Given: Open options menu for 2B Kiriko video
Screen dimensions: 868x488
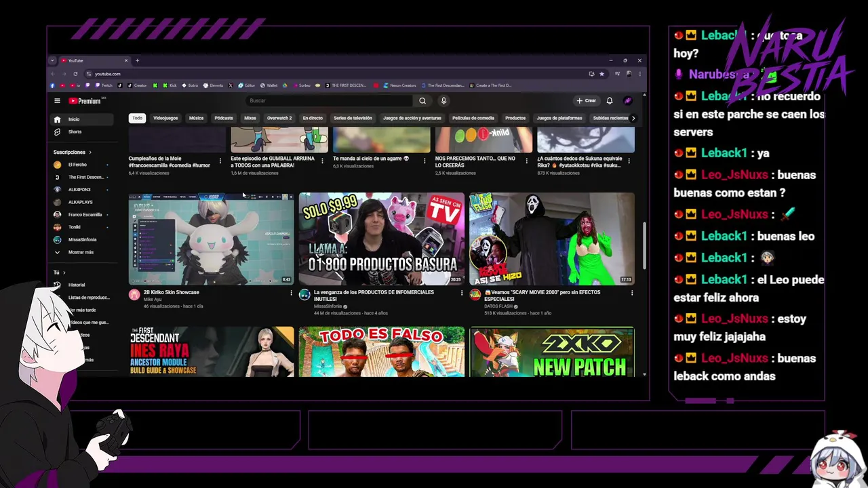Looking at the screenshot, I should pos(292,293).
